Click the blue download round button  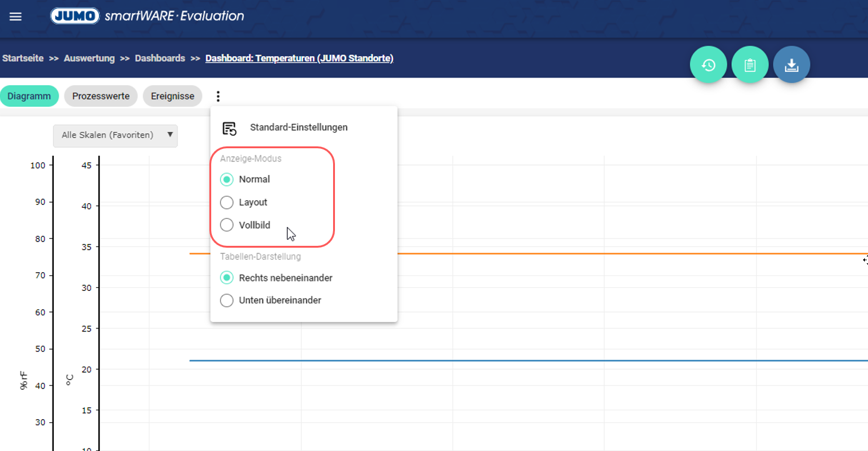791,65
